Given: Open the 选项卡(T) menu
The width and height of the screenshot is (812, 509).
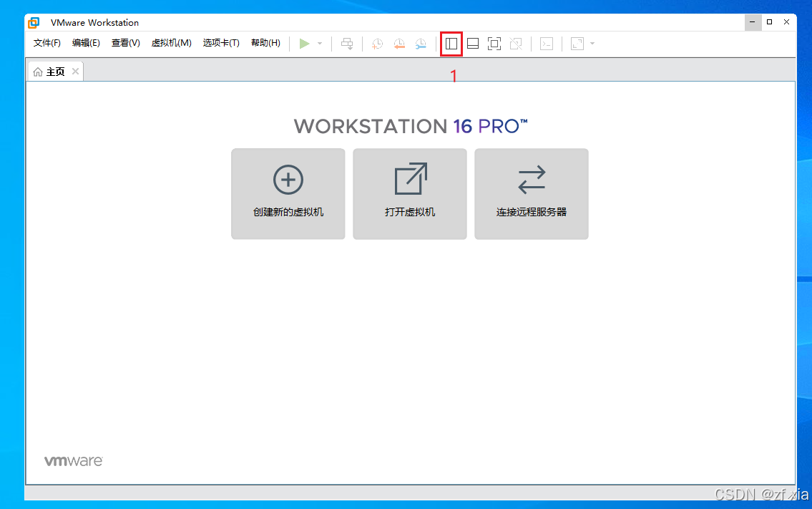Looking at the screenshot, I should [x=221, y=43].
